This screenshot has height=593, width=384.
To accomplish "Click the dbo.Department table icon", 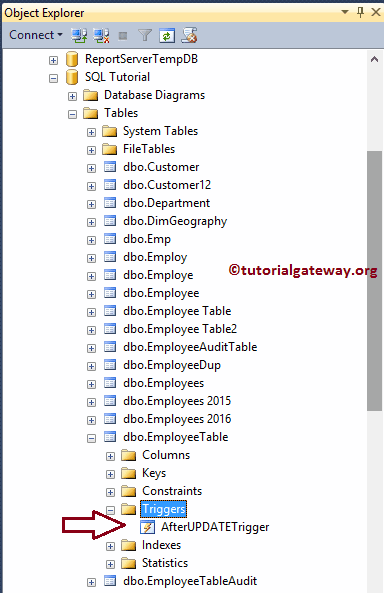I will tap(110, 203).
